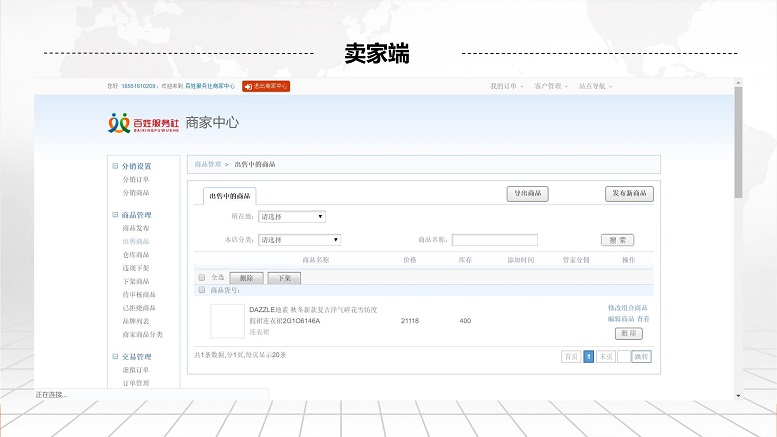The image size is (777, 437).
Task: Open the 本店分类 dropdown
Action: coord(299,240)
